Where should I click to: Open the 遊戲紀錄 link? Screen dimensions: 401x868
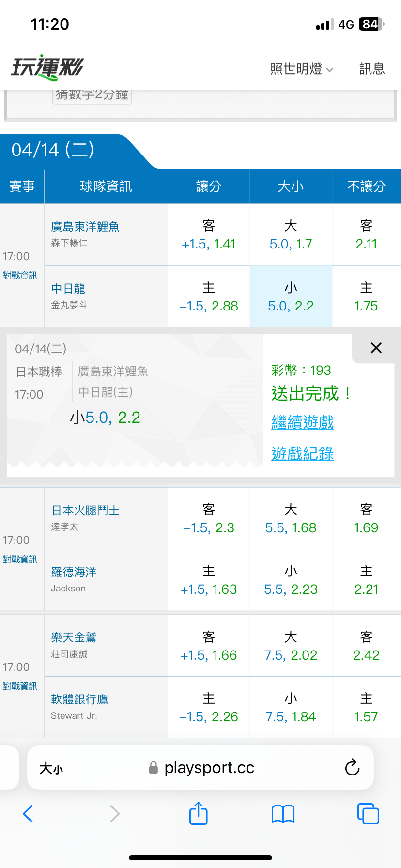pyautogui.click(x=302, y=454)
